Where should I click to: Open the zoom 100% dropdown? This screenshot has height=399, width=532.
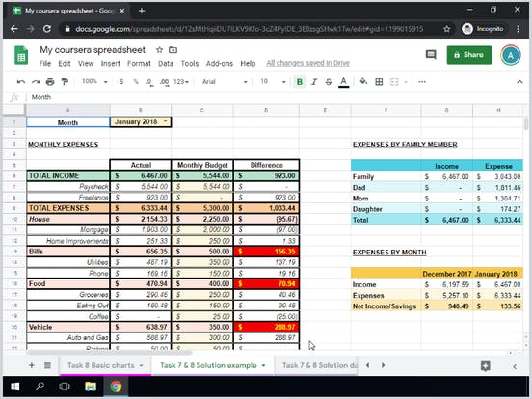tap(94, 81)
